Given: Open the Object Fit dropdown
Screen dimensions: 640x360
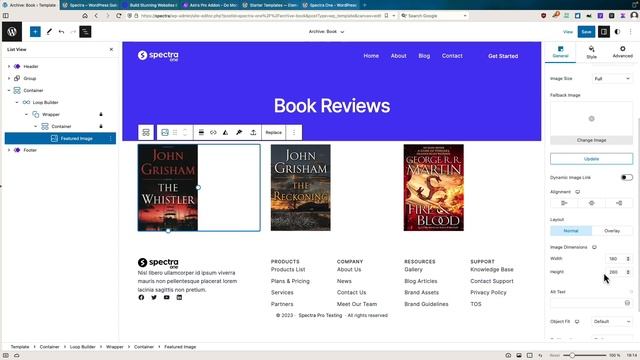Looking at the screenshot, I should tap(612, 322).
